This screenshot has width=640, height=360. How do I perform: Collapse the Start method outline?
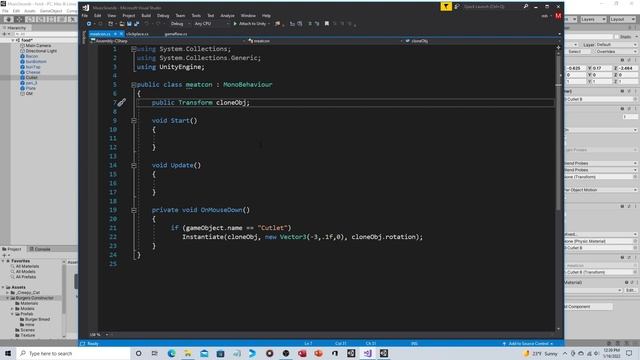coord(133,121)
